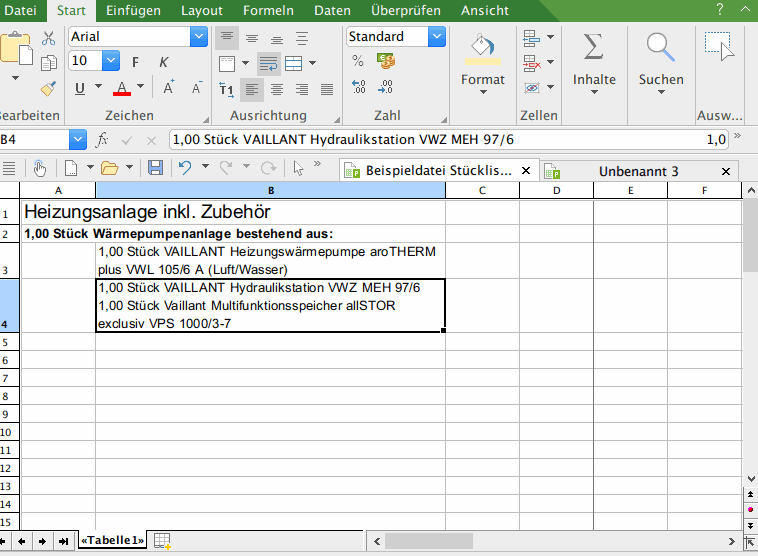Open the underline style dropdown arrow
This screenshot has height=556, width=758.
coord(99,87)
